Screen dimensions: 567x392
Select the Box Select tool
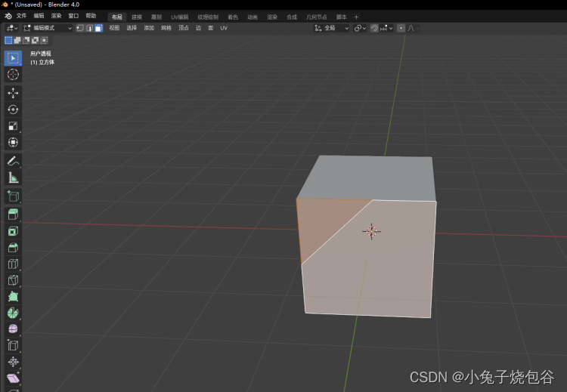(x=13, y=58)
